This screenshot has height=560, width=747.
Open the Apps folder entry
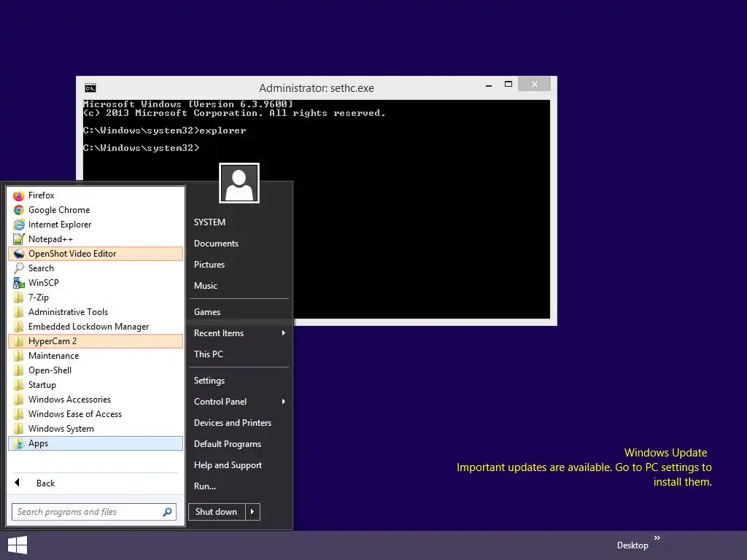click(96, 443)
